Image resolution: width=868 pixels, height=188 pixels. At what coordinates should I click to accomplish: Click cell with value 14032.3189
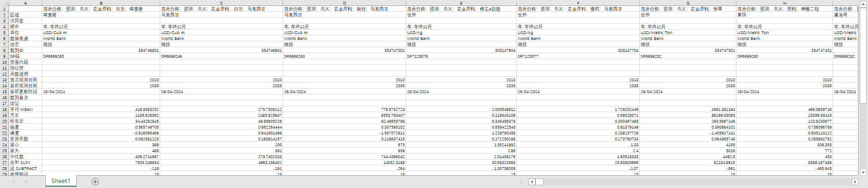click(344, 163)
